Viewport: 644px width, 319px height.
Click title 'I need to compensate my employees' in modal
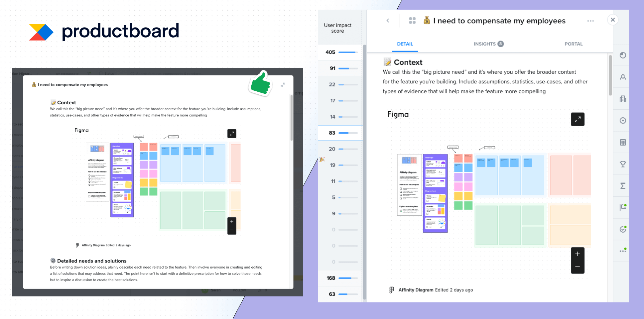click(72, 85)
